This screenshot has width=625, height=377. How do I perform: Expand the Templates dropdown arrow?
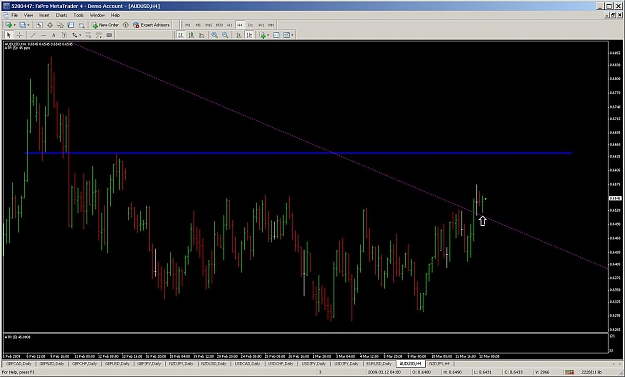click(x=293, y=35)
